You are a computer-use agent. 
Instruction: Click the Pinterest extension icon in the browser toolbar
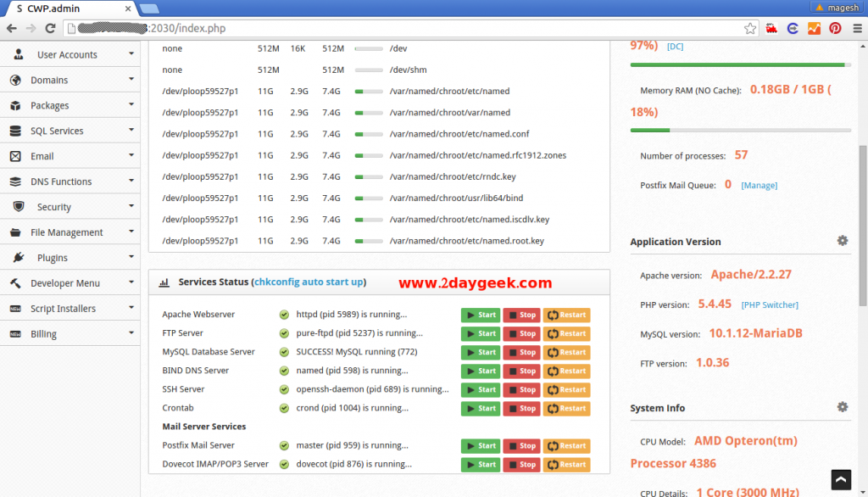click(x=834, y=28)
